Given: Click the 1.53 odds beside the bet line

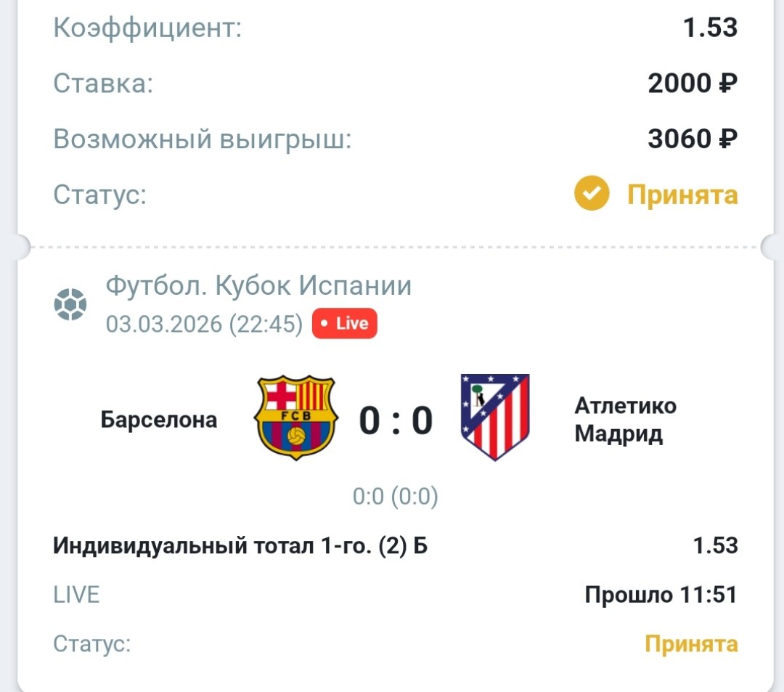Looking at the screenshot, I should pos(715,545).
